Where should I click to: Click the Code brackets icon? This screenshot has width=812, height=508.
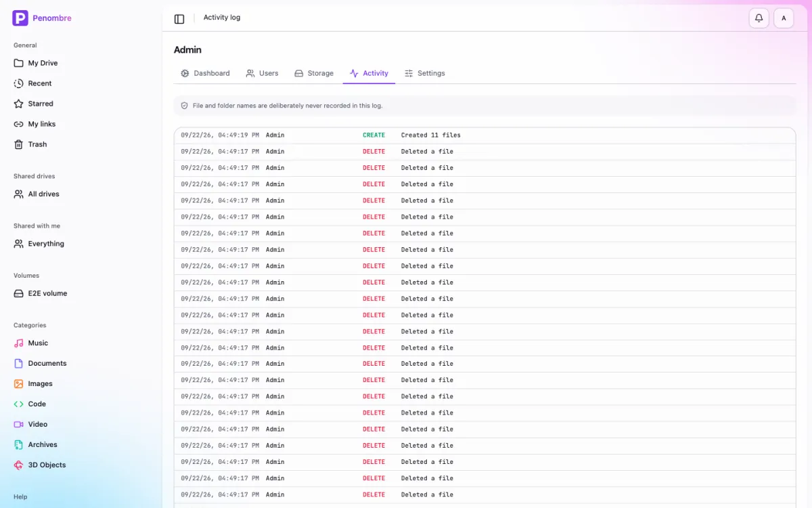[19, 404]
